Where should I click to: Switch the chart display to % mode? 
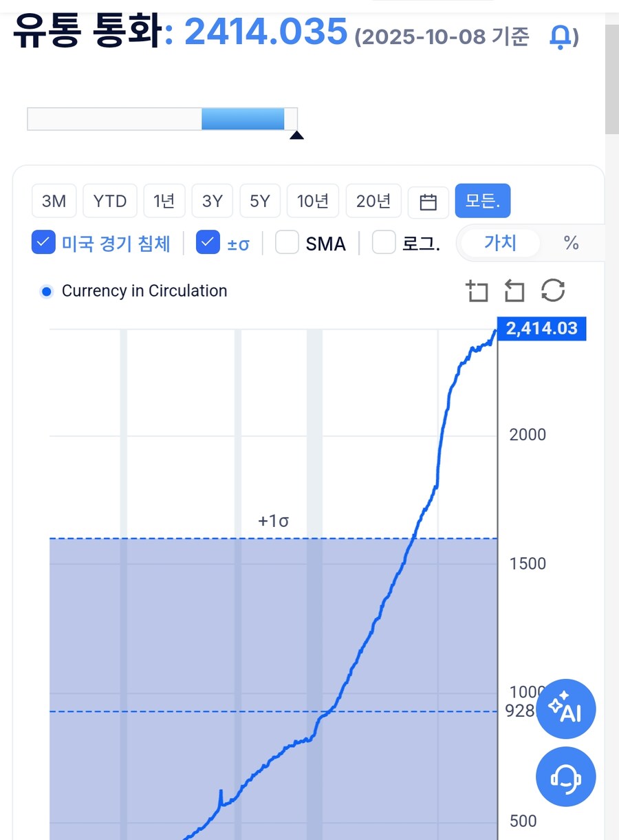point(571,243)
